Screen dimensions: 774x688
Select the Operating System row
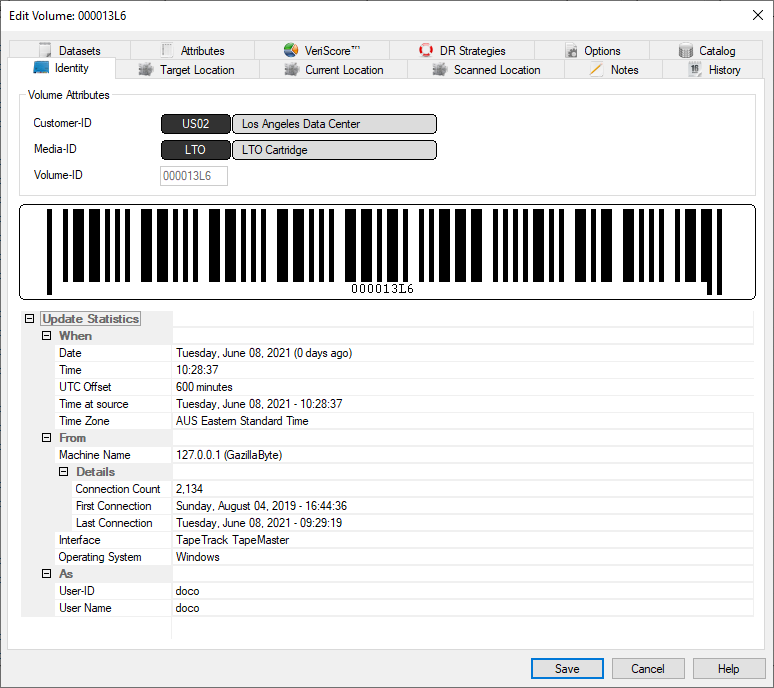(x=404, y=557)
